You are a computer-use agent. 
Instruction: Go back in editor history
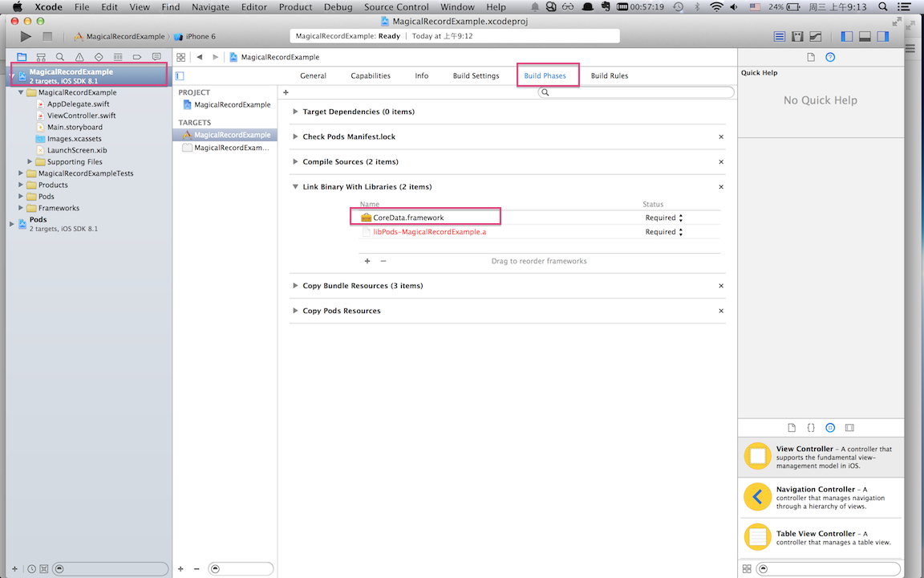click(x=200, y=57)
